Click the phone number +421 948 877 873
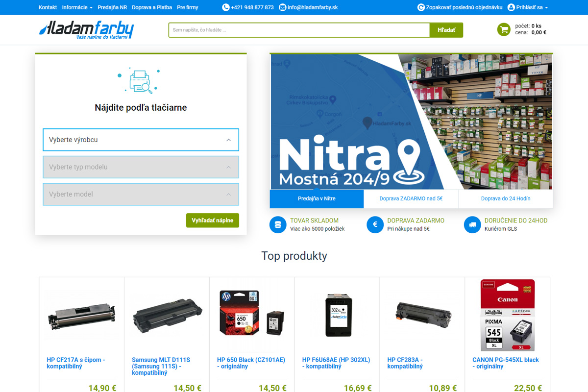Screen dimensions: 588x392 point(252,7)
